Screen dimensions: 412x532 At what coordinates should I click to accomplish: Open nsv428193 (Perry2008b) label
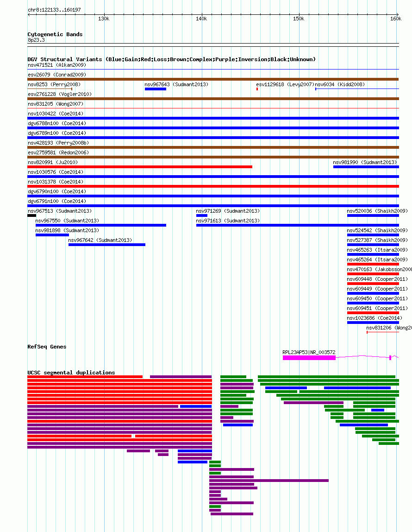click(x=58, y=143)
